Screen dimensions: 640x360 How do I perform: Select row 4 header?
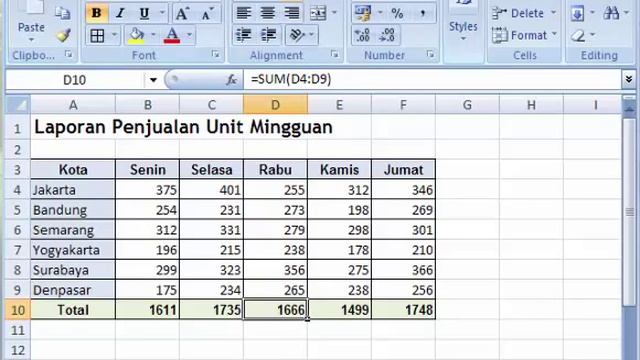(18, 190)
